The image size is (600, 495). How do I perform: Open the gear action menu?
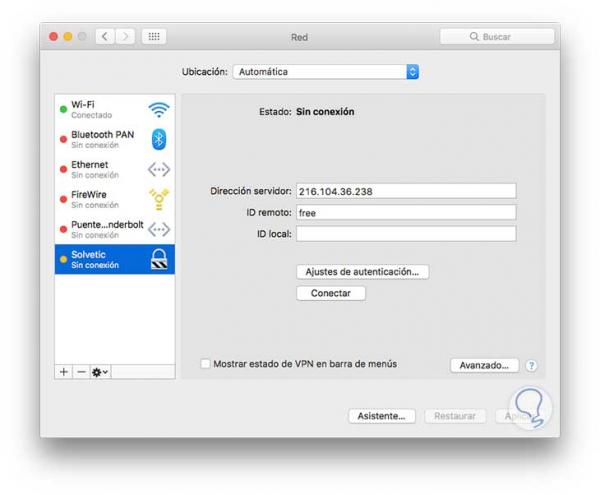100,372
